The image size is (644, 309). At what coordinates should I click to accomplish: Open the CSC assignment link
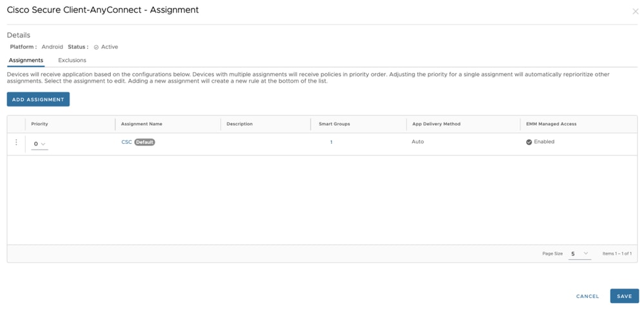[x=126, y=142]
